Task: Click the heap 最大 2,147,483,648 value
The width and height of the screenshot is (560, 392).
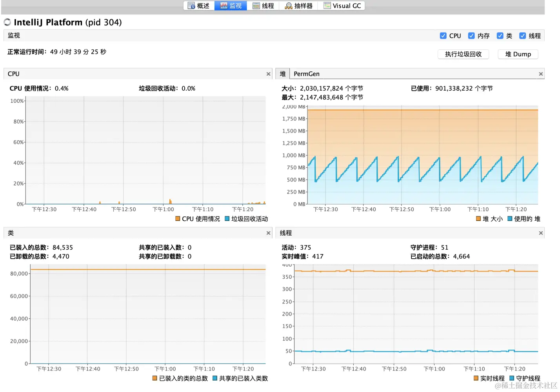Action: (x=331, y=98)
